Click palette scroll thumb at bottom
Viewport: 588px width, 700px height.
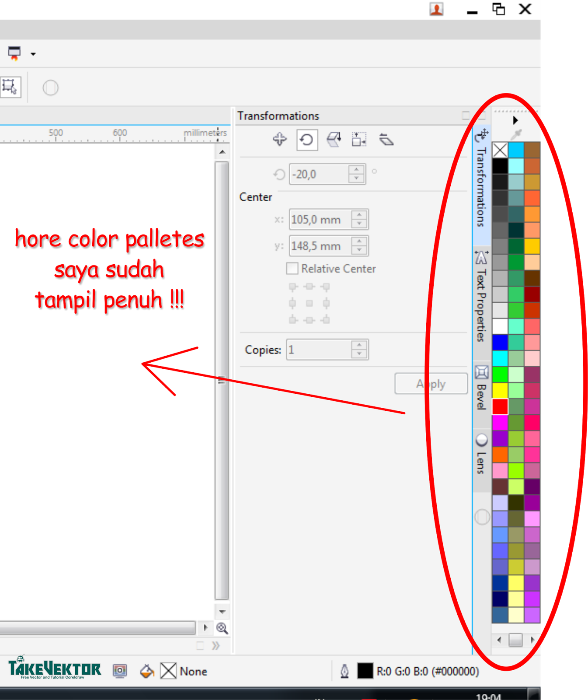pos(515,640)
